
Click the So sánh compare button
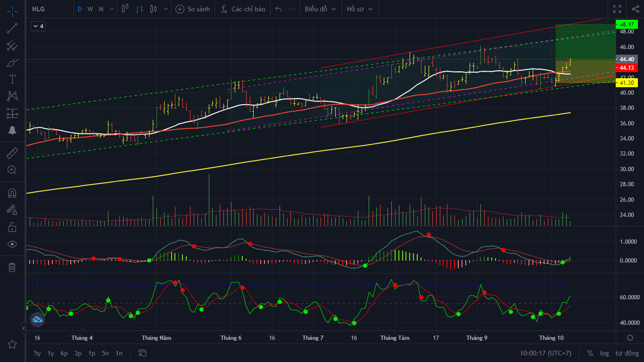coord(193,9)
